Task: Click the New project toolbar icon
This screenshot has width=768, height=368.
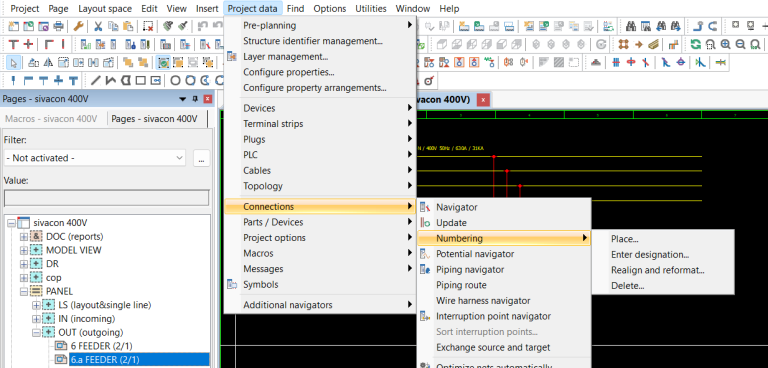Action: pos(14,26)
